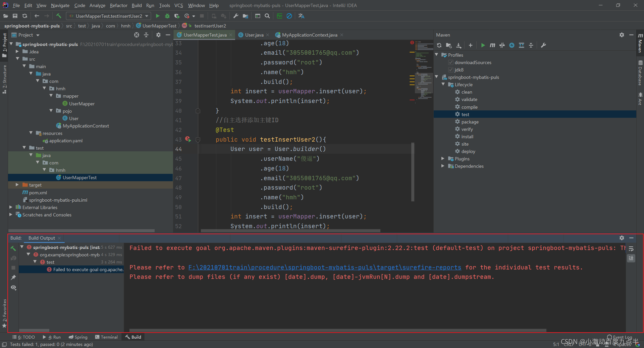The width and height of the screenshot is (644, 348).
Task: Click the Save All toolbar icon
Action: point(15,16)
